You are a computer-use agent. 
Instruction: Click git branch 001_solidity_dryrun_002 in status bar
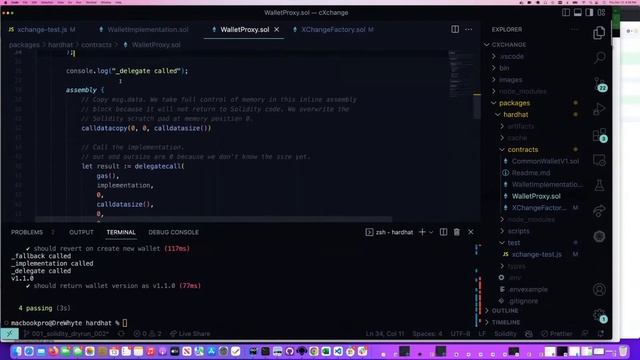[x=66, y=333]
